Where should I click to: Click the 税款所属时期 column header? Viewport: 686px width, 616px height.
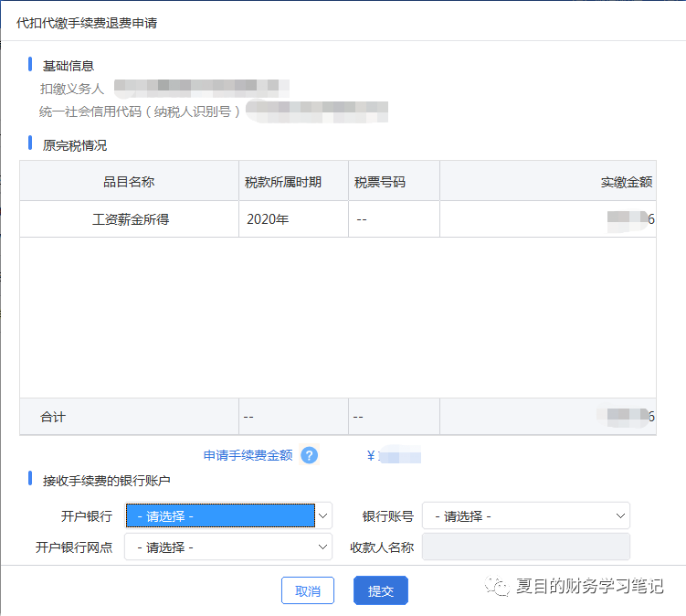point(293,181)
